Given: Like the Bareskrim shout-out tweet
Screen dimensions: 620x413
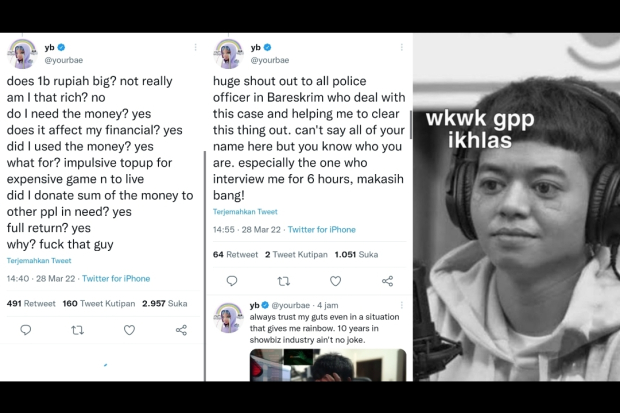Looking at the screenshot, I should tap(335, 281).
